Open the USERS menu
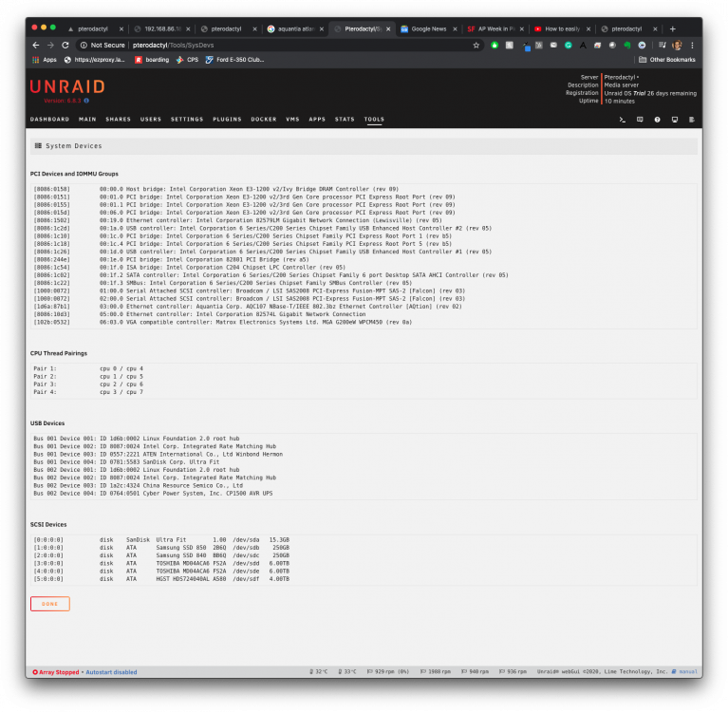 point(150,120)
